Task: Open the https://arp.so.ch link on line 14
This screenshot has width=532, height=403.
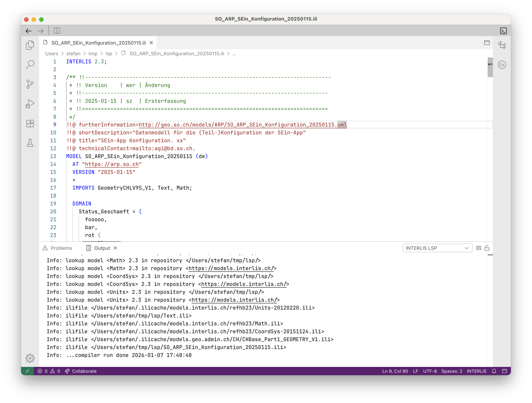Action: (x=112, y=164)
